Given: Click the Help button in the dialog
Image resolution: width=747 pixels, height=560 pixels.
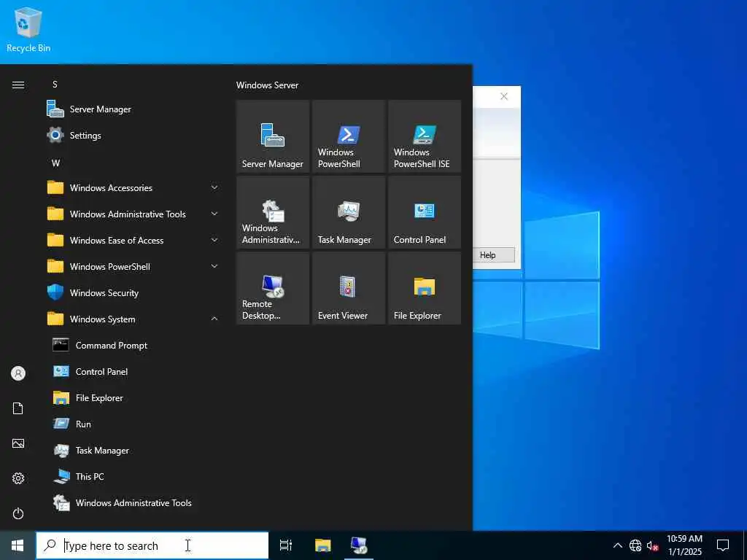Looking at the screenshot, I should coord(494,254).
